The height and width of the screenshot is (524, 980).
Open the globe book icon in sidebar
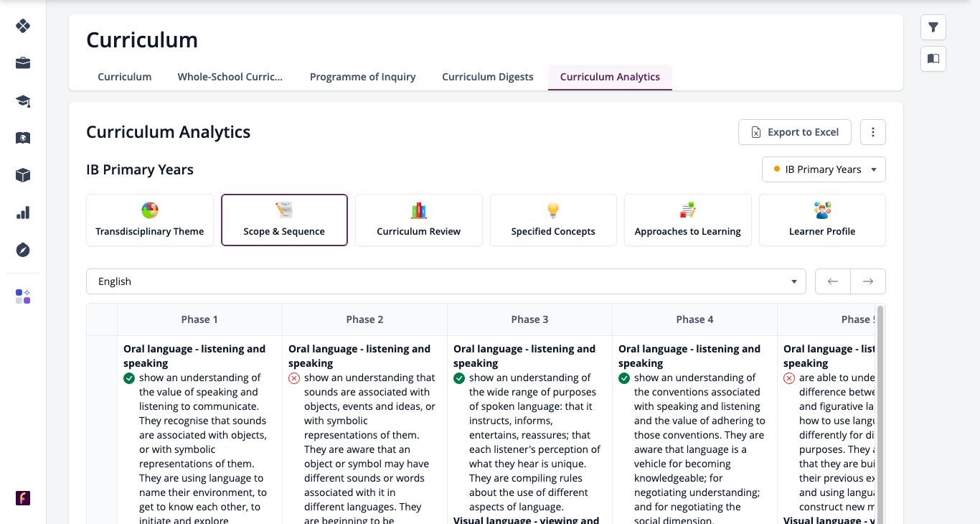pos(23,138)
